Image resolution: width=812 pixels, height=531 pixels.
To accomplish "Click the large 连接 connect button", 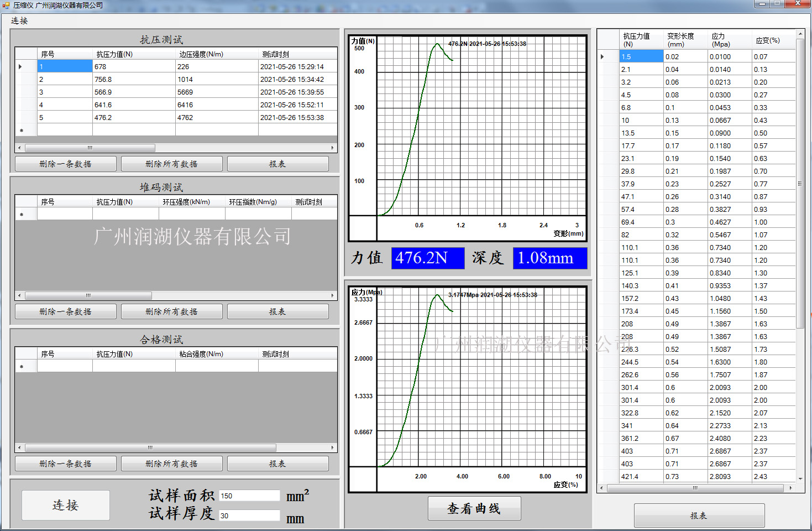I will (x=65, y=505).
